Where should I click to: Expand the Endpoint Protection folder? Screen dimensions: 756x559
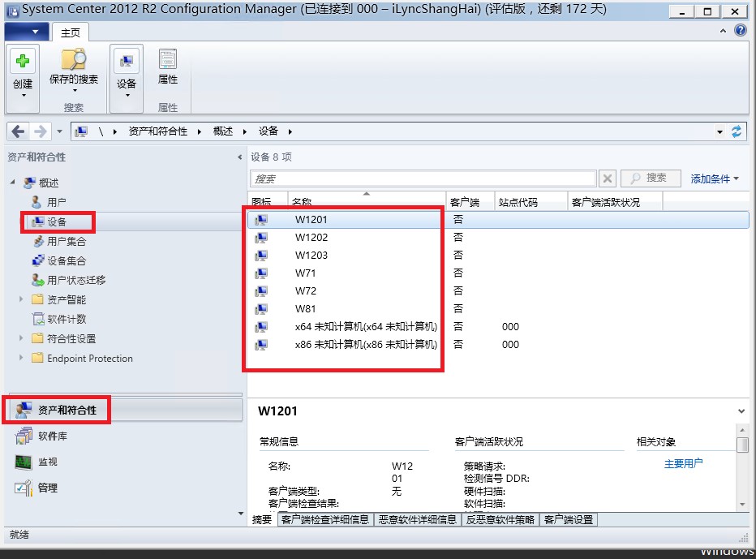[21, 358]
